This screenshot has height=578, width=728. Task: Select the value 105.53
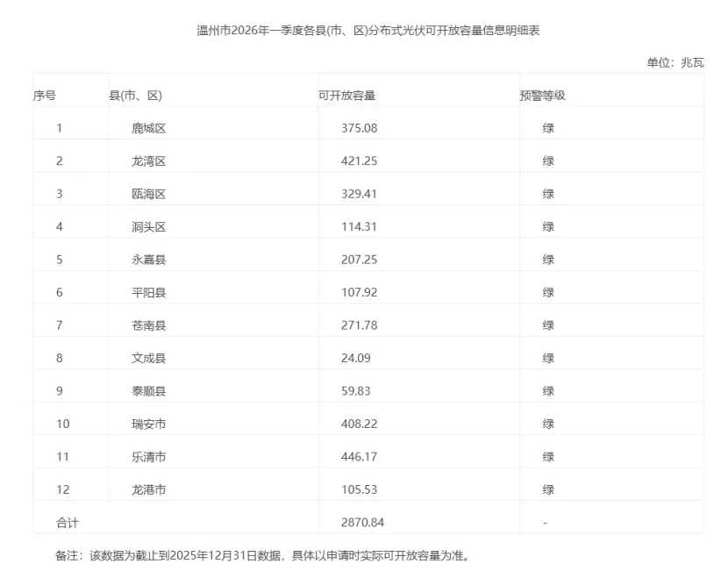(x=359, y=489)
